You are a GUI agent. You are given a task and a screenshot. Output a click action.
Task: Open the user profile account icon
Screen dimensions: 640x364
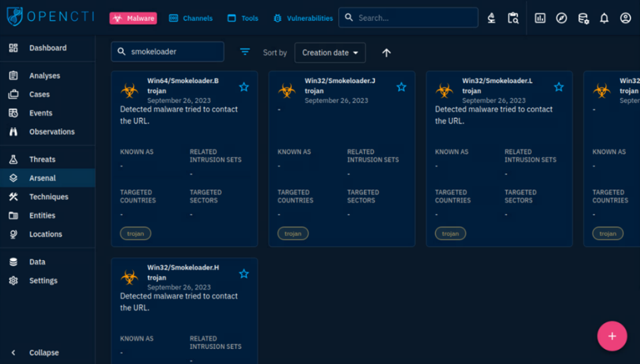(625, 18)
